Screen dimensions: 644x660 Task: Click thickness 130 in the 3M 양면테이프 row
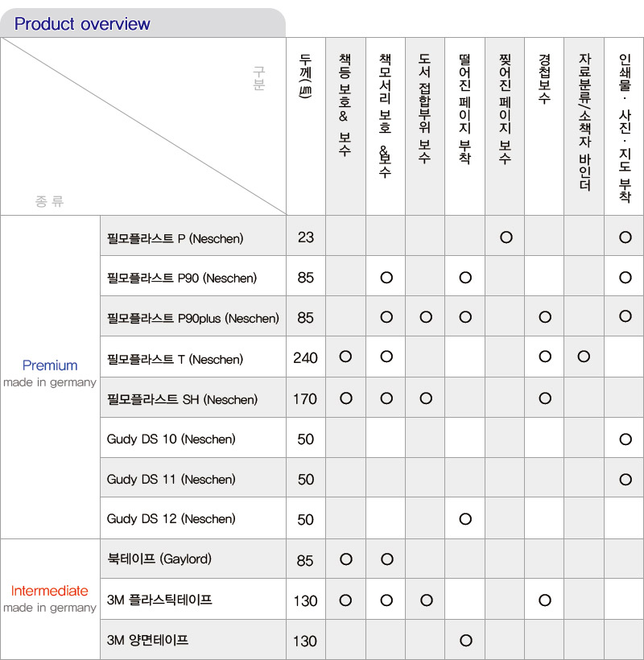pos(305,641)
